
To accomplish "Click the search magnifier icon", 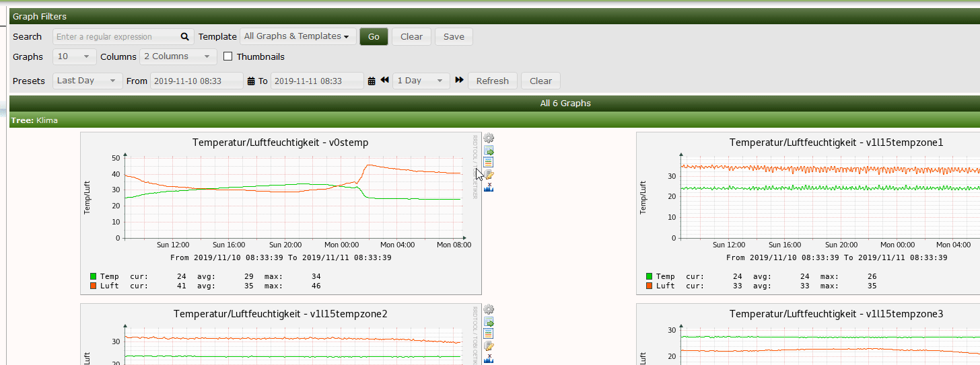I will pyautogui.click(x=185, y=37).
